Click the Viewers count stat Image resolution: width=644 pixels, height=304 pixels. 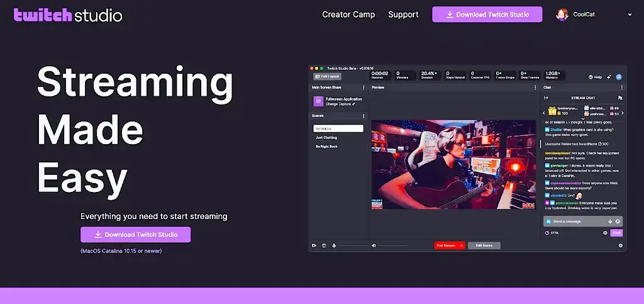tap(405, 75)
